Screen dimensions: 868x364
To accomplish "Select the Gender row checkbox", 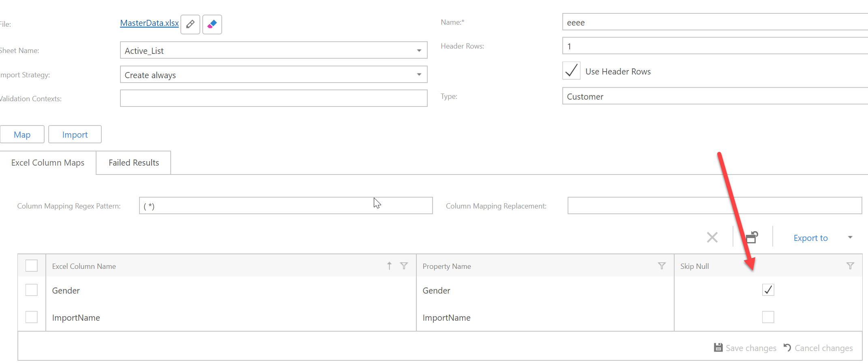I will (31, 290).
